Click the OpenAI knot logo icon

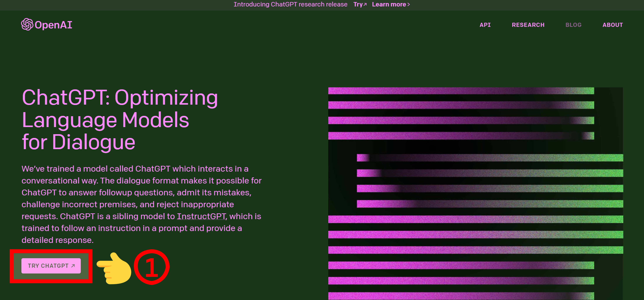pos(27,24)
